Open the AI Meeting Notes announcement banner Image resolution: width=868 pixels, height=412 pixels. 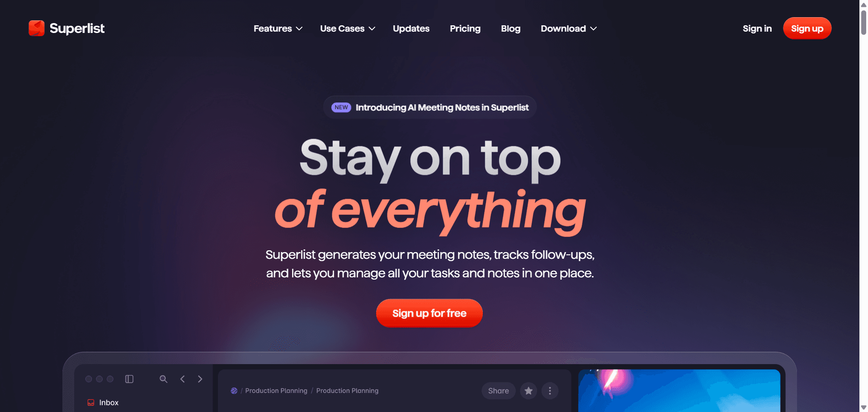(x=430, y=108)
